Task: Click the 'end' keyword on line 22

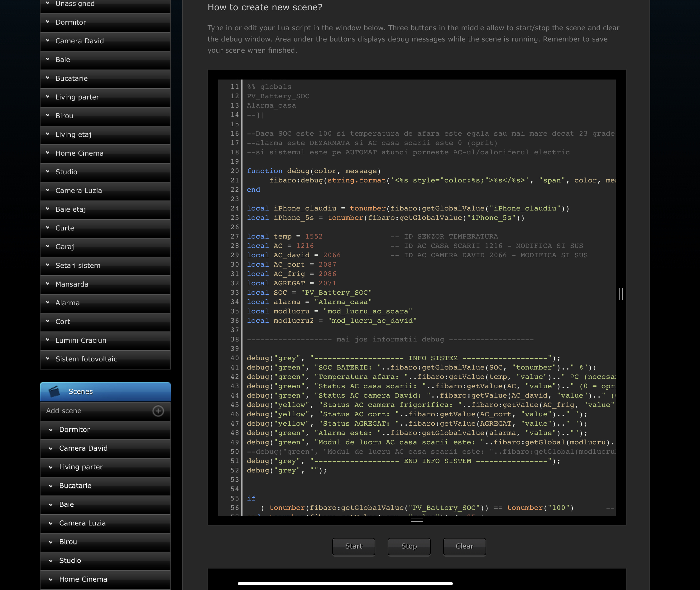Action: (253, 190)
